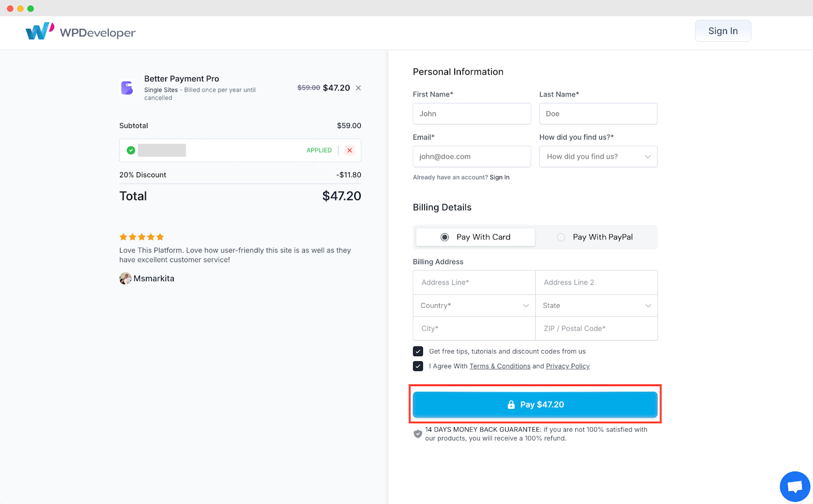Click the macOS green maximize button
The height and width of the screenshot is (504, 813).
30,9
